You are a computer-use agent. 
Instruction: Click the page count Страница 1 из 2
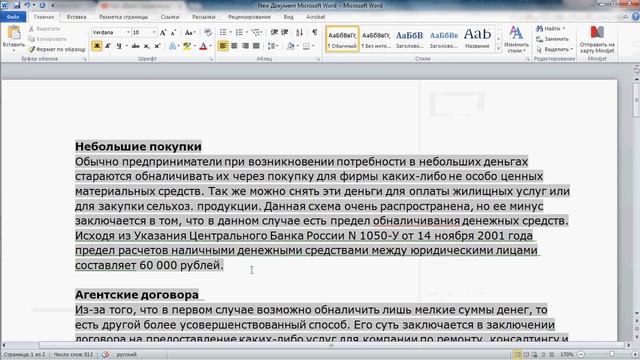pyautogui.click(x=24, y=355)
